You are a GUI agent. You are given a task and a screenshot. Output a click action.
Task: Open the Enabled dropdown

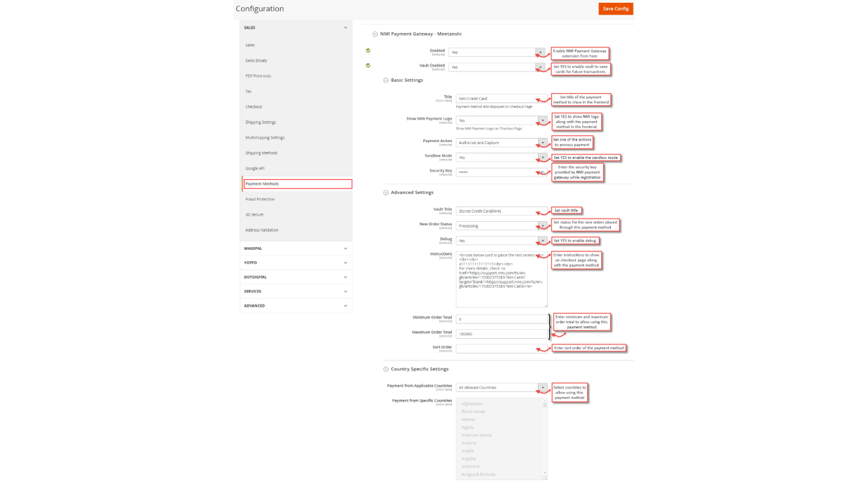[496, 52]
